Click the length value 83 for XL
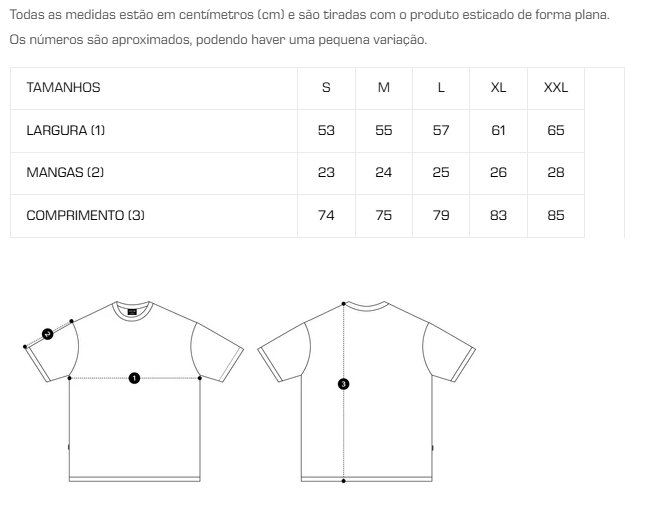The width and height of the screenshot is (652, 516). [x=498, y=215]
